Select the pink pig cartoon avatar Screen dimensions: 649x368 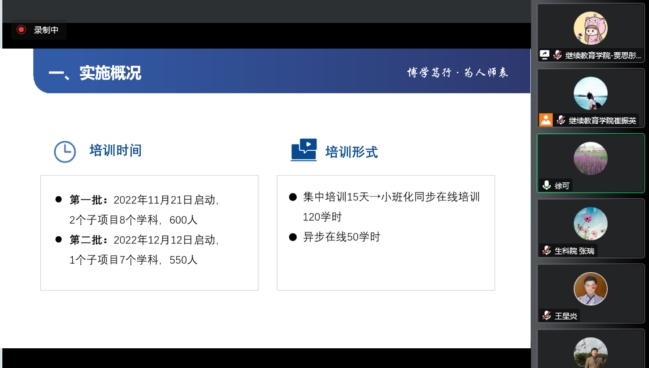[x=591, y=28]
